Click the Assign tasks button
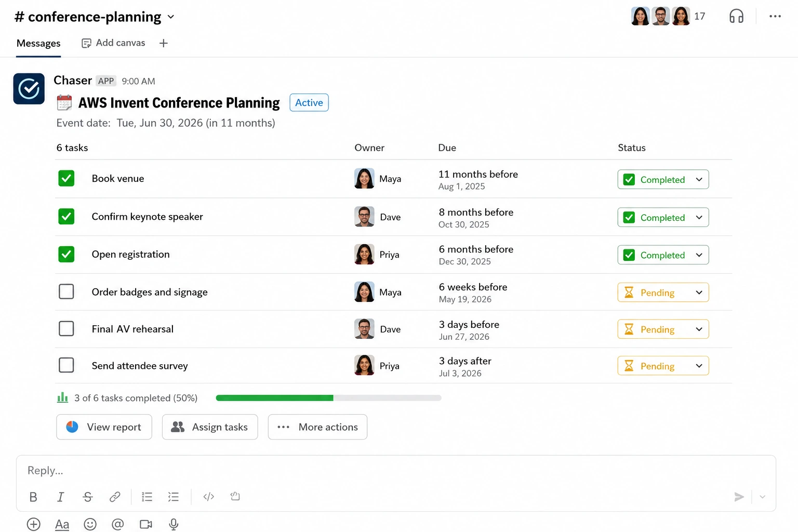 [210, 427]
